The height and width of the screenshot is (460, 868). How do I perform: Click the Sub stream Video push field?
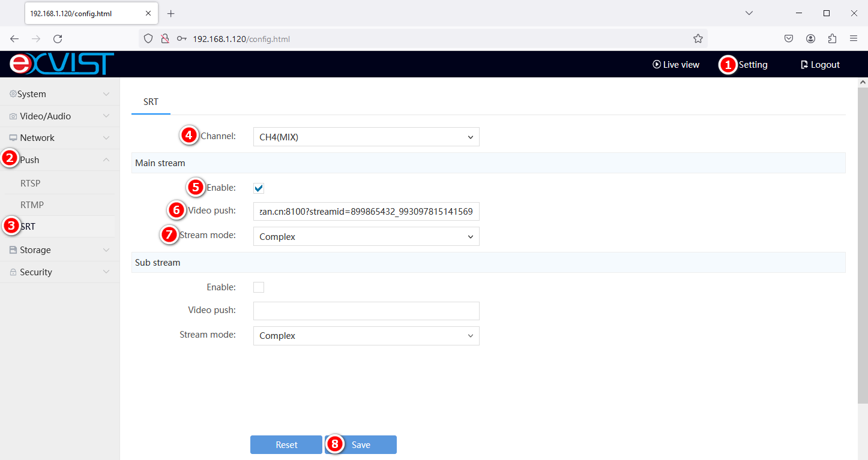(366, 311)
